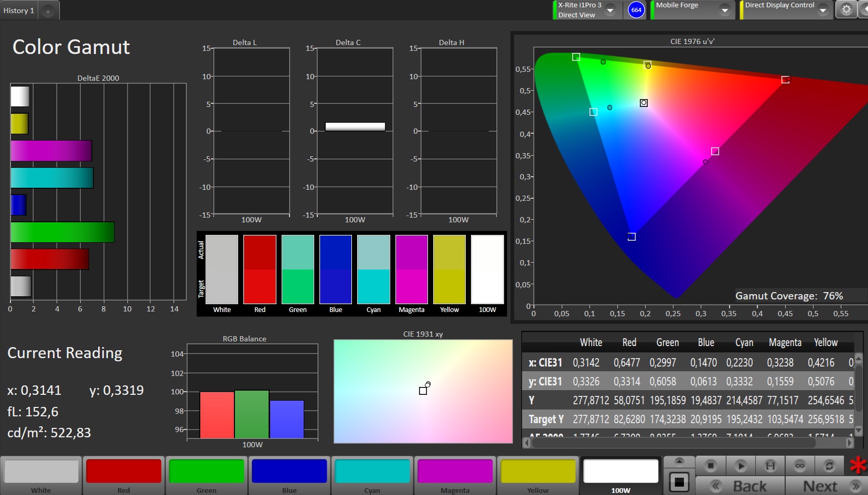868x495 pixels.
Task: Click the black square pattern window icon
Action: tap(679, 481)
